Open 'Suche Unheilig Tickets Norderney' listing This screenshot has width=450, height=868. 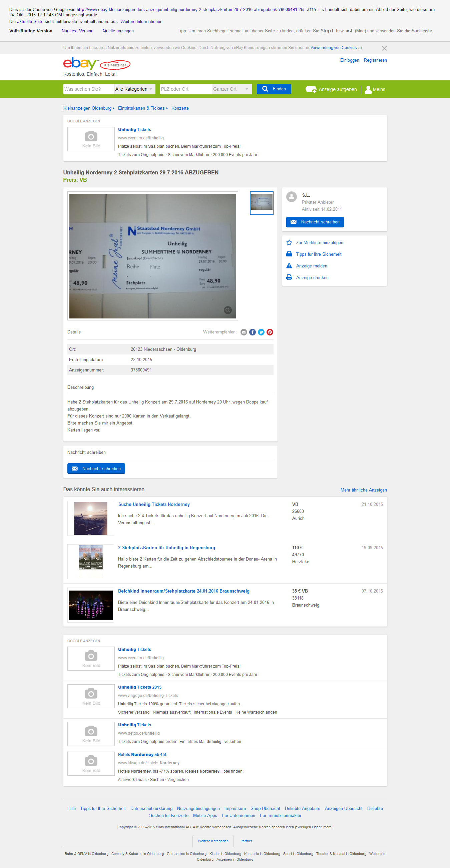point(154,505)
